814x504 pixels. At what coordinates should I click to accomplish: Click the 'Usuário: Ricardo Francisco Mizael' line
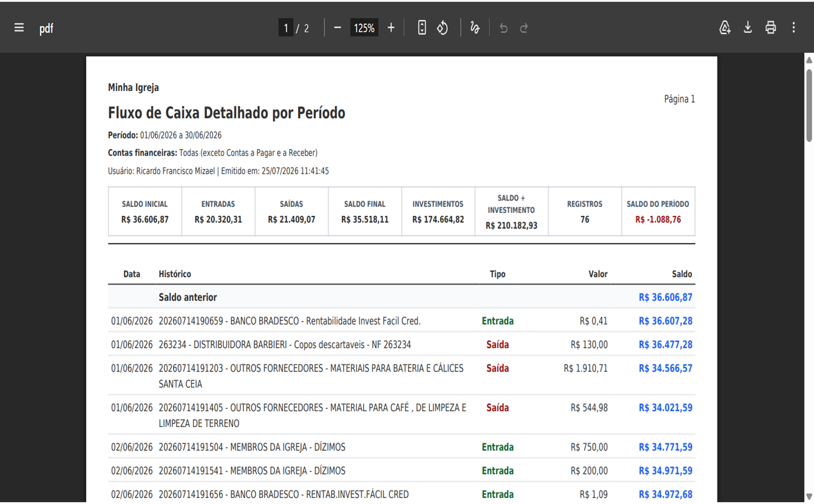[x=219, y=171]
